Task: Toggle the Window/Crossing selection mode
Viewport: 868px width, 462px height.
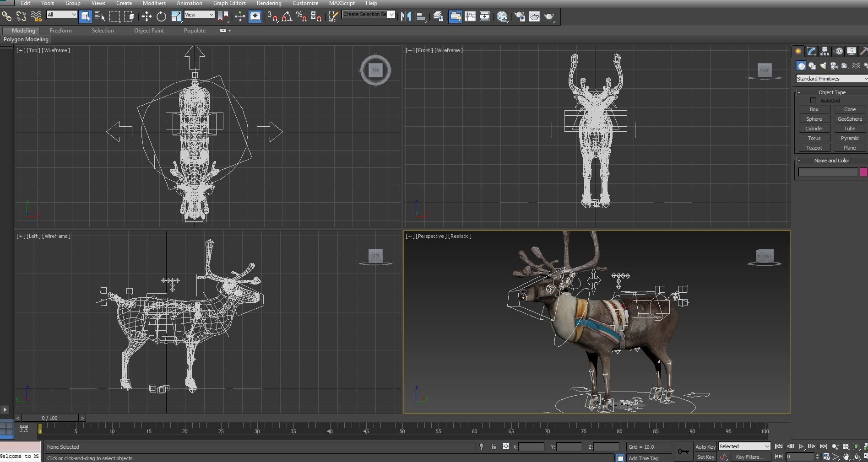Action: 130,16
